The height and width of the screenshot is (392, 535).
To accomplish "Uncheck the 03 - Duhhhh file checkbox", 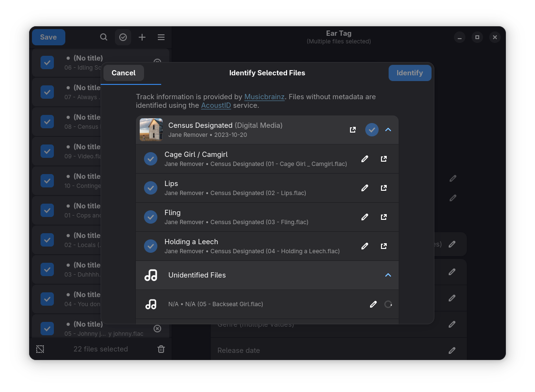I will 47,269.
